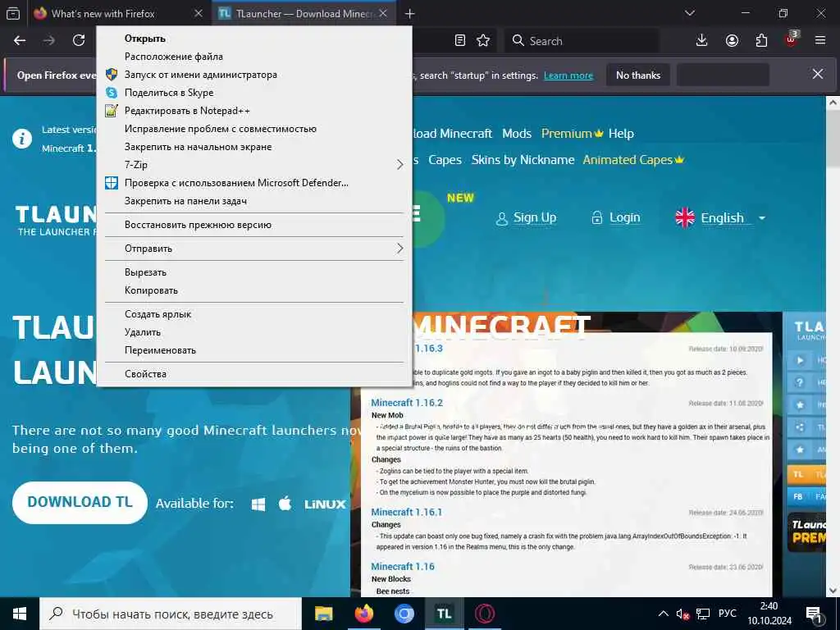Open the Extensions puzzle icon

[x=761, y=41]
